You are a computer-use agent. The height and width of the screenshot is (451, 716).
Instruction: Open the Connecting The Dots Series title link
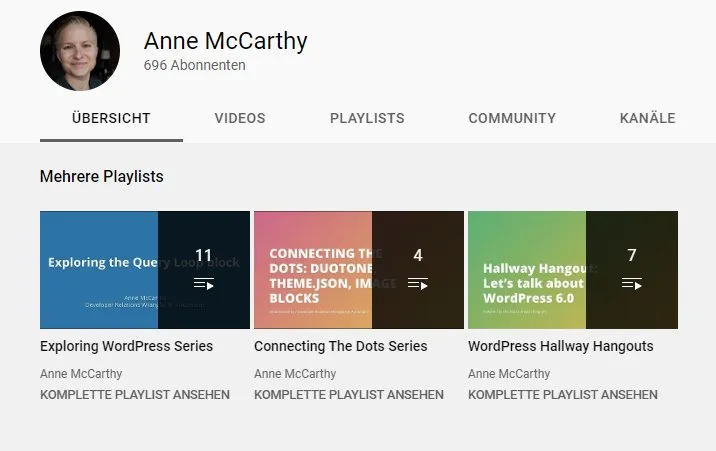341,346
